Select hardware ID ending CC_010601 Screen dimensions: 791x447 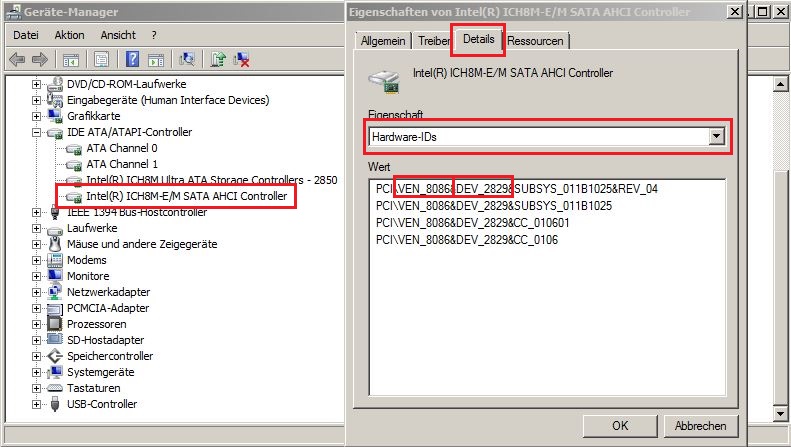pos(472,223)
